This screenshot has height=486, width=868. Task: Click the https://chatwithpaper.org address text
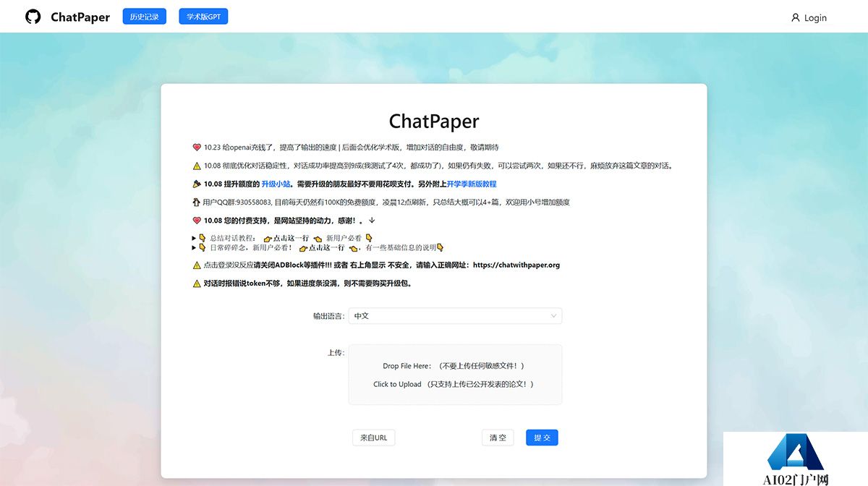pyautogui.click(x=516, y=265)
